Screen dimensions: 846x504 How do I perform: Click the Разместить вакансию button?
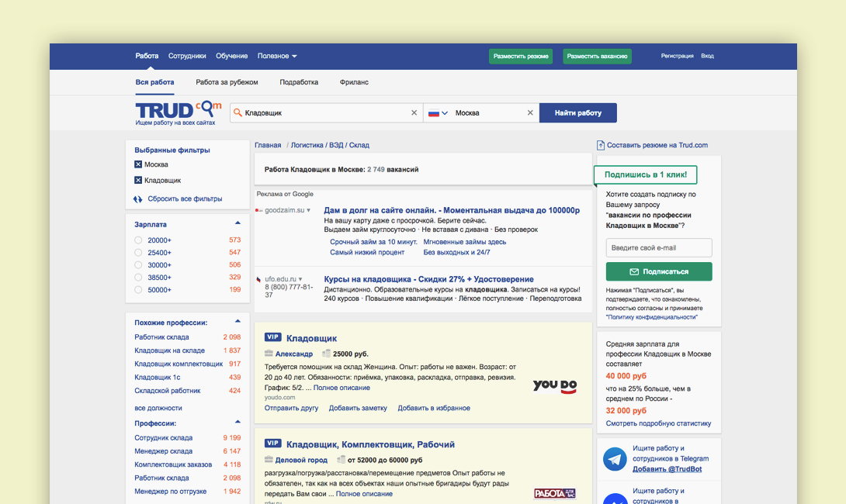tap(598, 57)
